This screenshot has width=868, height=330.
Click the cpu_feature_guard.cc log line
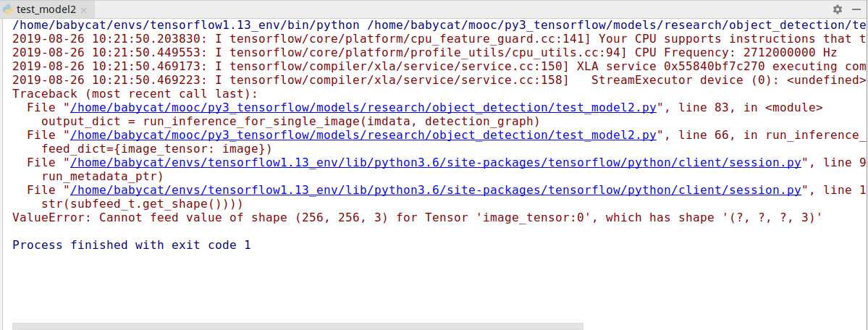(x=439, y=39)
